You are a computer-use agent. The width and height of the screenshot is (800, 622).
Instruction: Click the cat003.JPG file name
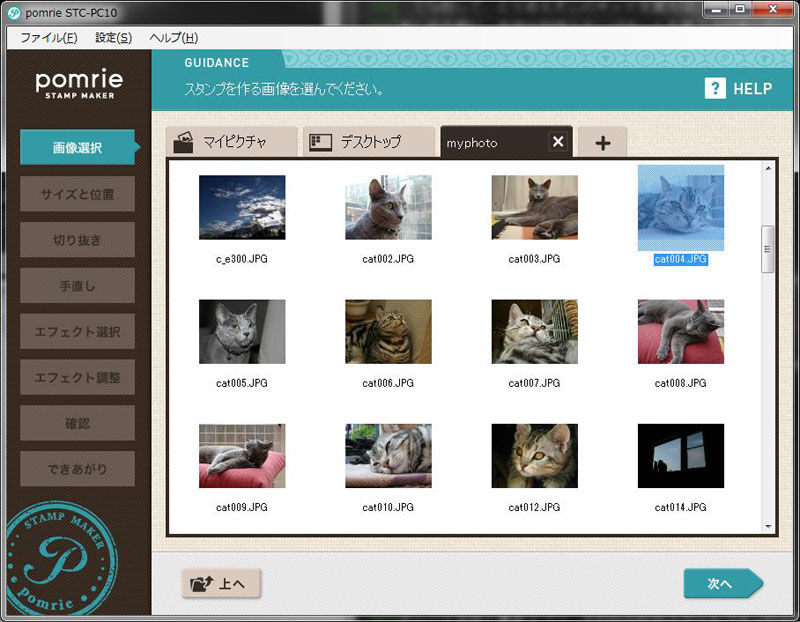[534, 259]
